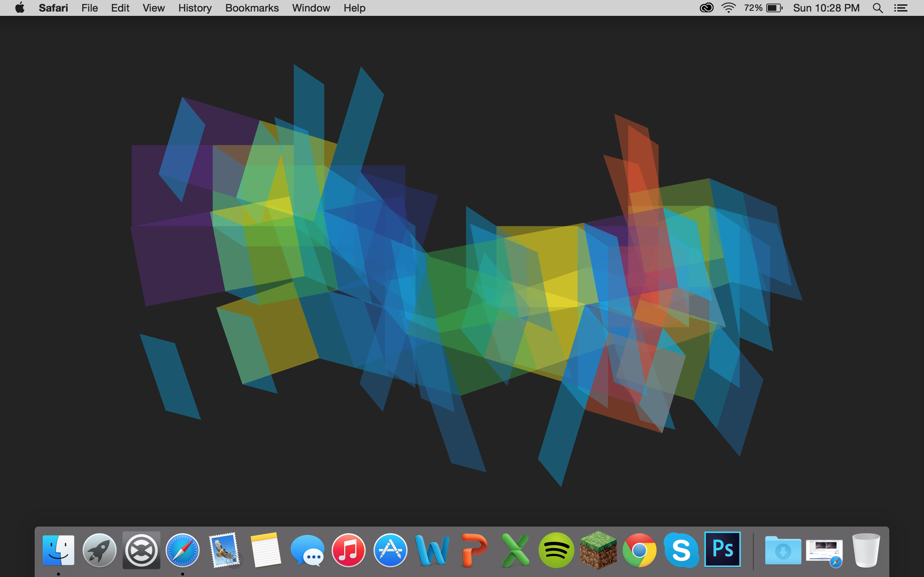Launch Minecraft grass block icon
924x577 pixels.
pyautogui.click(x=598, y=550)
